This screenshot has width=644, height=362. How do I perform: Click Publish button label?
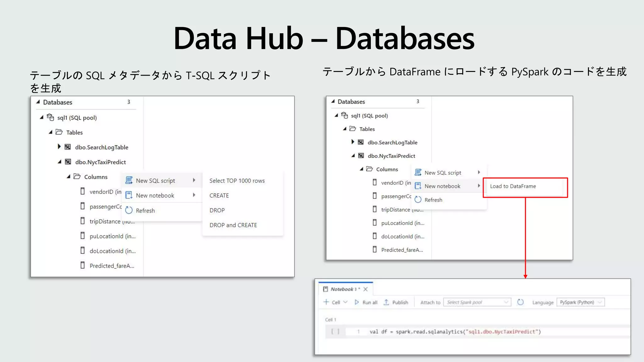pos(400,302)
